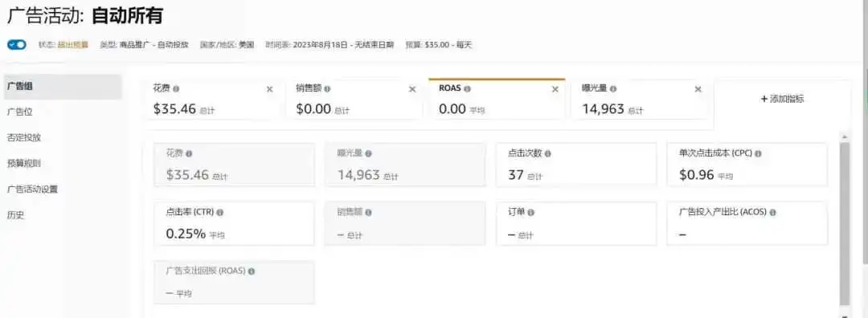Click info icon next to top 销售额
Image resolution: width=868 pixels, height=318 pixels.
coord(327,88)
